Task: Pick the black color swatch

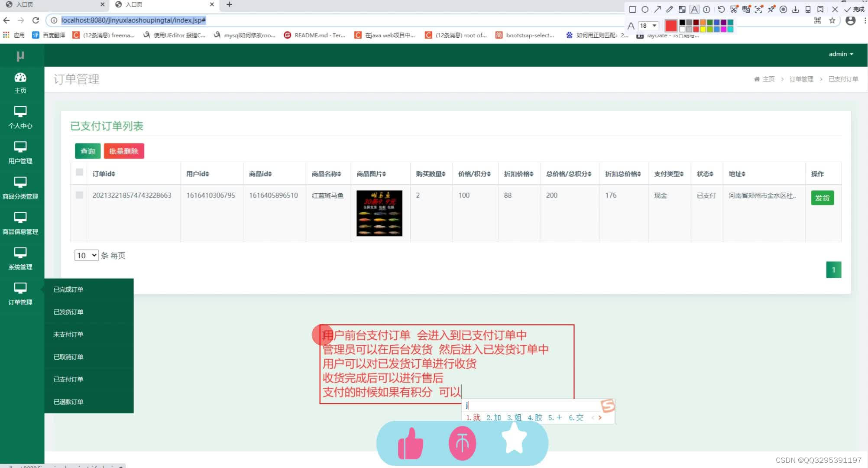Action: [x=682, y=23]
